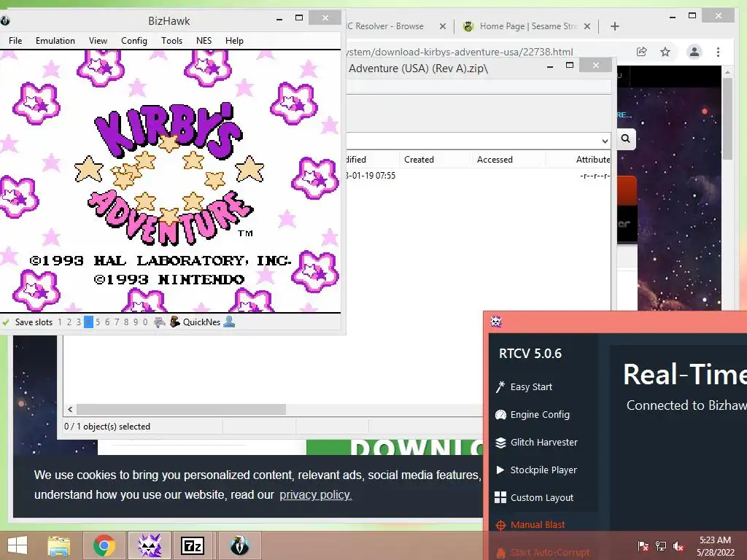Viewport: 747px width, 560px height.
Task: Open File Explorer from the taskbar
Action: pyautogui.click(x=58, y=545)
